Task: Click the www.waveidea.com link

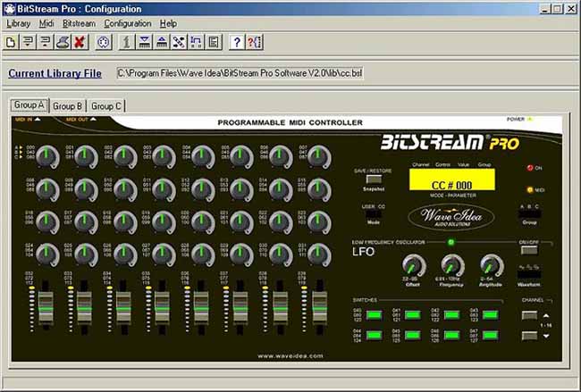Action: (x=290, y=355)
